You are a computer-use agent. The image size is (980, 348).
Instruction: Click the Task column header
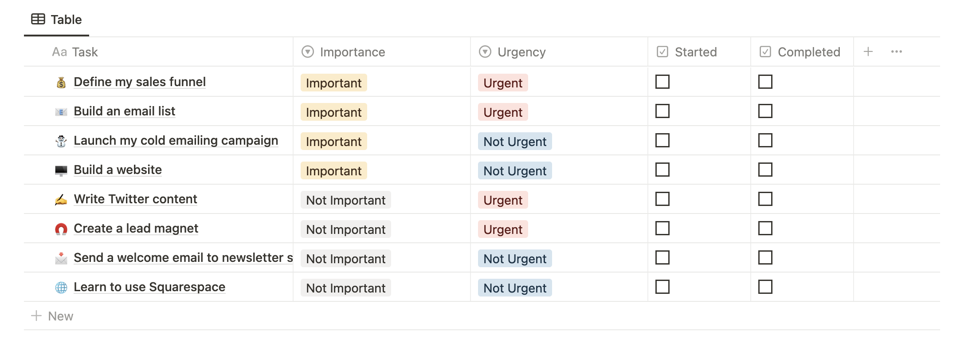[84, 52]
